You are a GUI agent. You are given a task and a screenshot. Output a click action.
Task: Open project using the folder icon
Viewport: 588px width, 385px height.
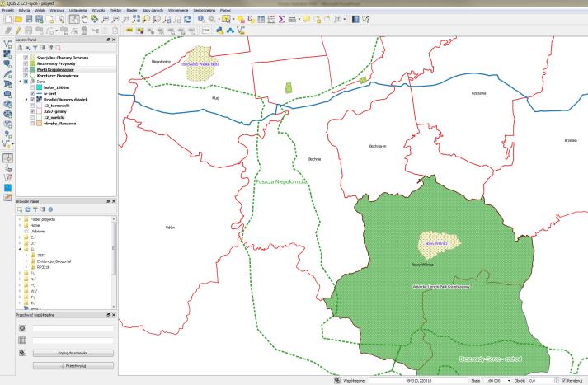coord(18,19)
